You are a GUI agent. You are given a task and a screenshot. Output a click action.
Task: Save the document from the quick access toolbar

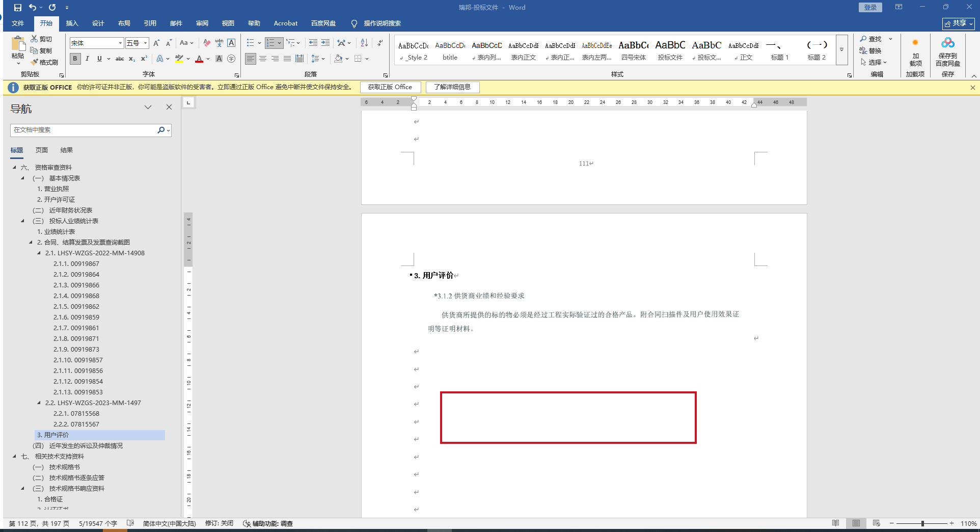(18, 8)
